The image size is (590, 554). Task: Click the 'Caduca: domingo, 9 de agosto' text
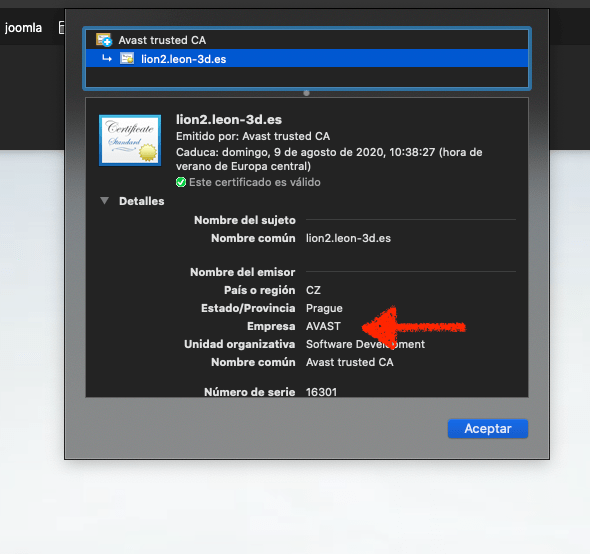tap(329, 159)
